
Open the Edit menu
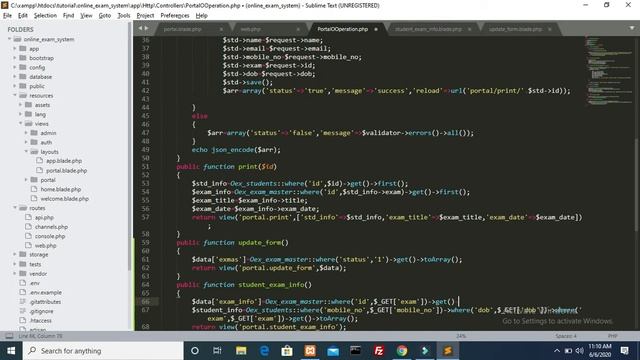click(22, 16)
